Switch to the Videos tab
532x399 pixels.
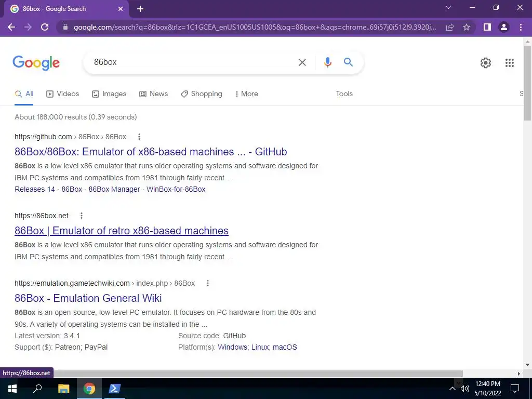(63, 94)
